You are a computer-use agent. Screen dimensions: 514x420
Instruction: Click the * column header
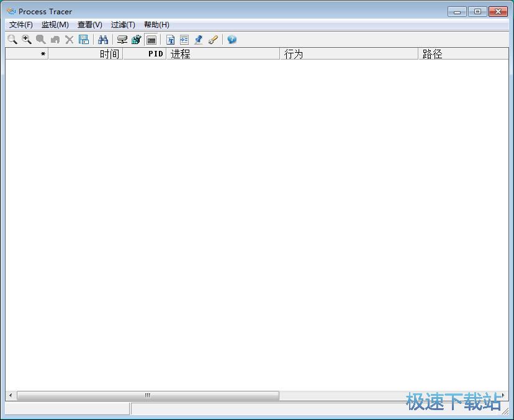(27, 54)
